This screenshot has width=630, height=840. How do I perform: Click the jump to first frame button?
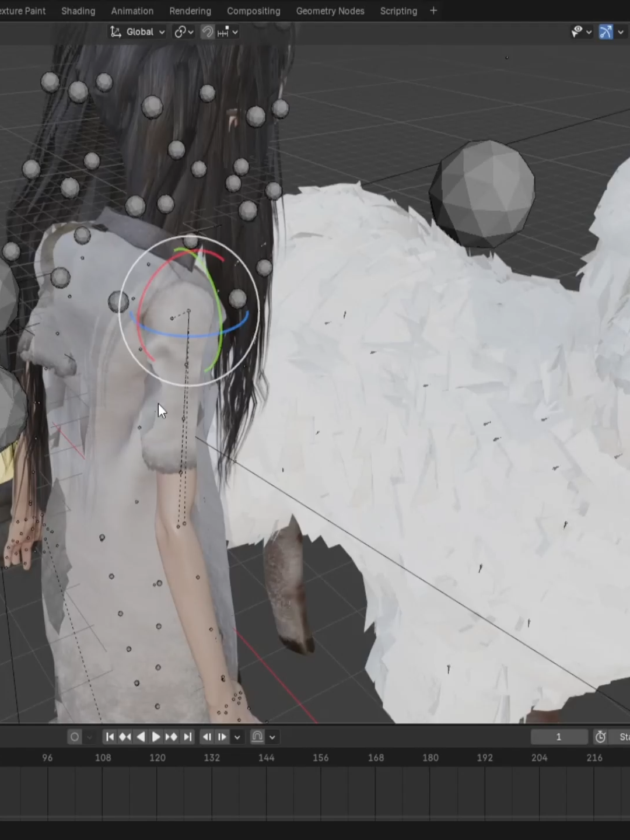[x=110, y=737]
